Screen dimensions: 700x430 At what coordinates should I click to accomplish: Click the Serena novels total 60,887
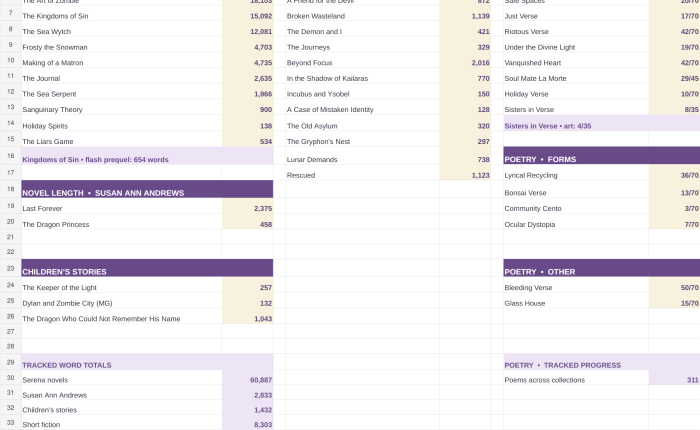(x=248, y=380)
